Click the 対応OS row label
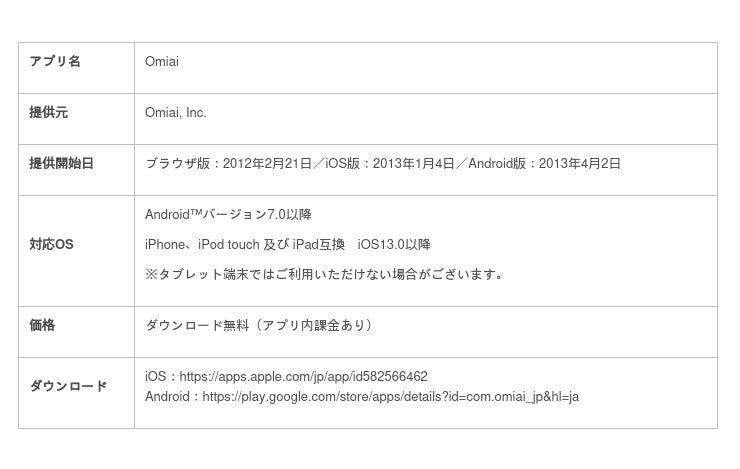This screenshot has height=469, width=740. (51, 245)
